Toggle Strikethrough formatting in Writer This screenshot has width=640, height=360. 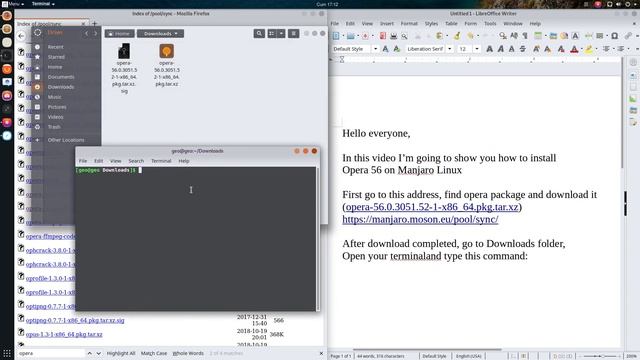point(522,49)
